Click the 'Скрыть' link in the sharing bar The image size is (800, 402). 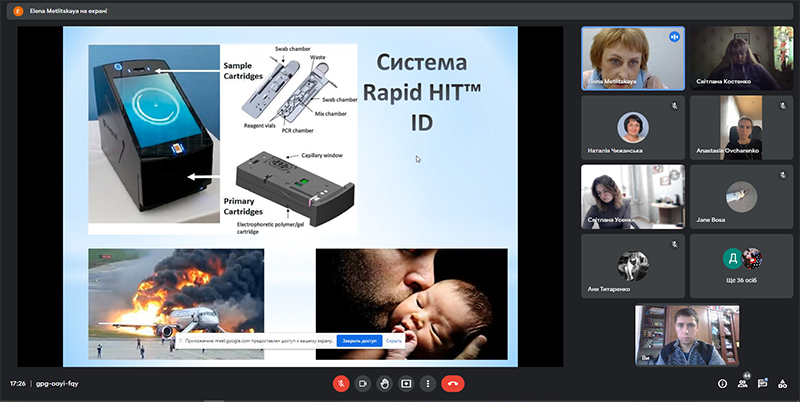click(393, 341)
